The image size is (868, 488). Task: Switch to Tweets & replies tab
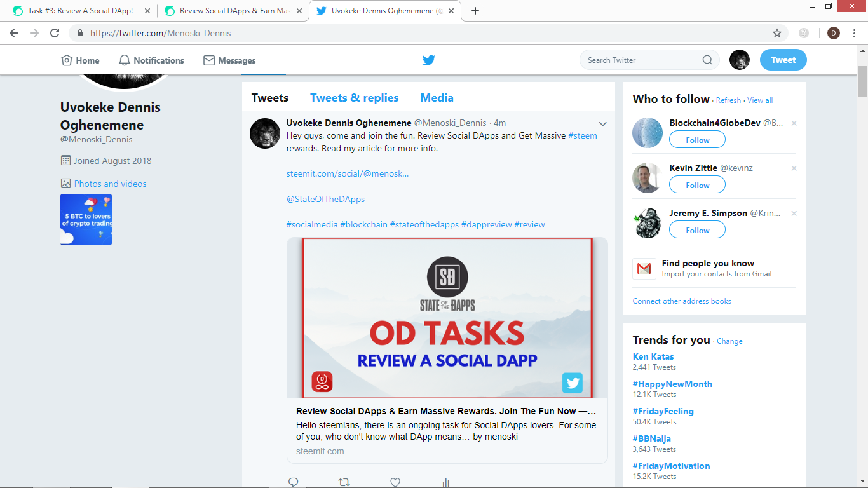point(355,98)
